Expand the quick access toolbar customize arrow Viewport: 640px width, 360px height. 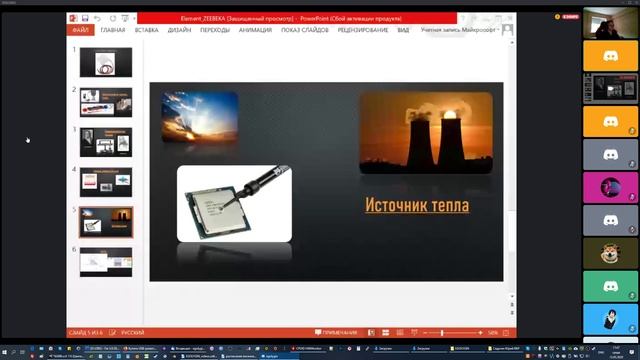[x=134, y=19]
